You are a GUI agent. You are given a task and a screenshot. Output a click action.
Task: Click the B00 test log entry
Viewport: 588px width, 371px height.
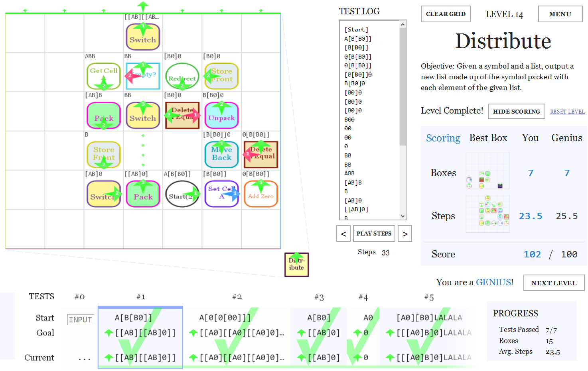[349, 120]
